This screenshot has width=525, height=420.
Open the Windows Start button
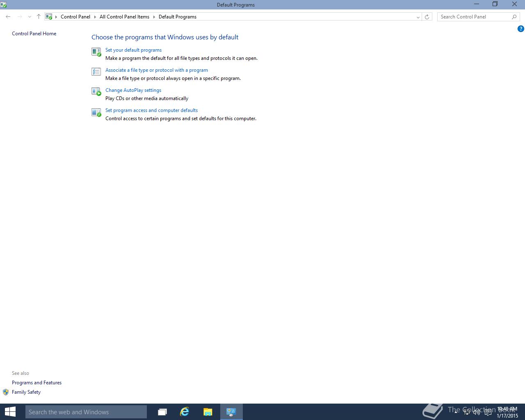(10, 412)
